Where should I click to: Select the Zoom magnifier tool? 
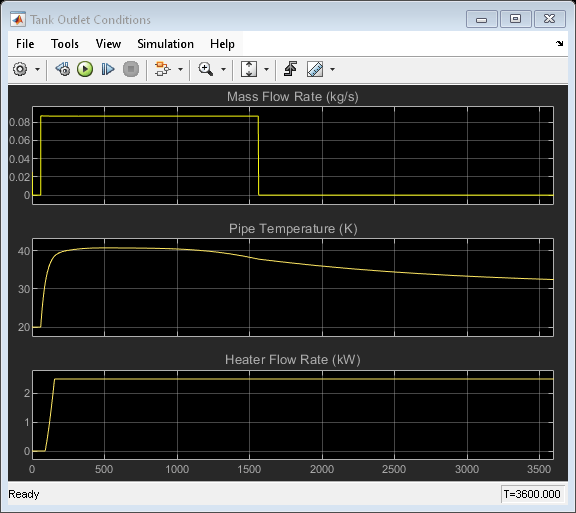[205, 69]
